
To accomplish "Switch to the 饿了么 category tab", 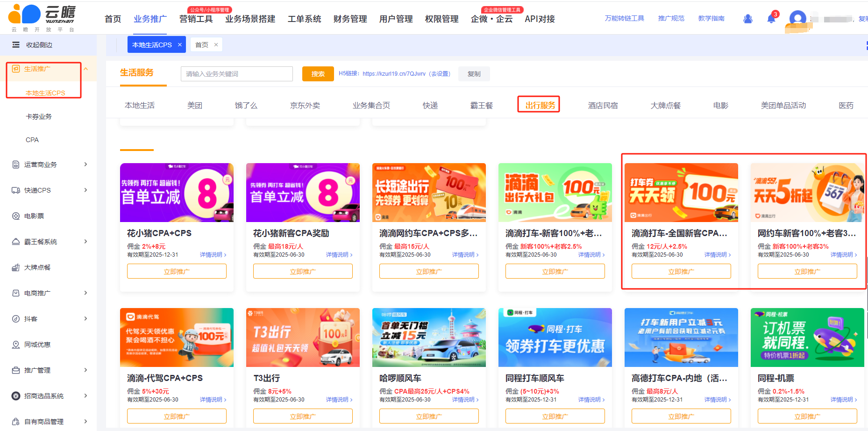I will [246, 106].
